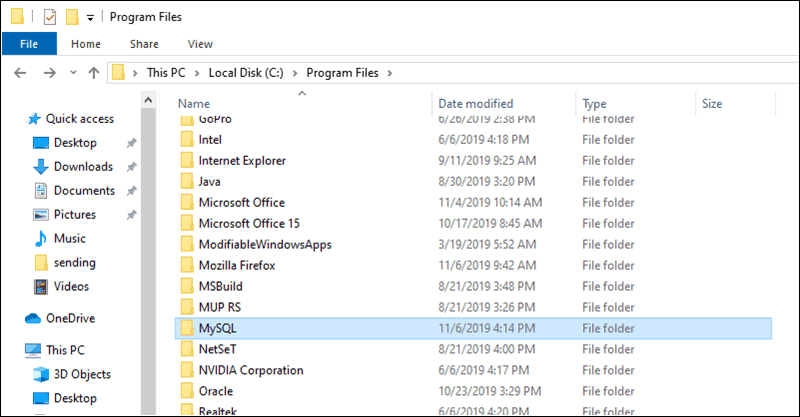Screen dimensions: 800x417
Task: Click the NVIDIA Corporation folder name
Action: point(251,370)
